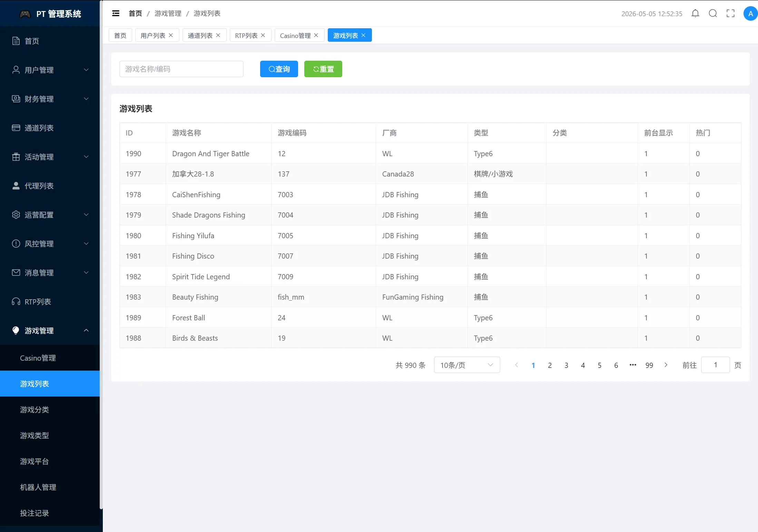Click 游戏管理 breadcrumb link
The image size is (758, 532).
(168, 13)
